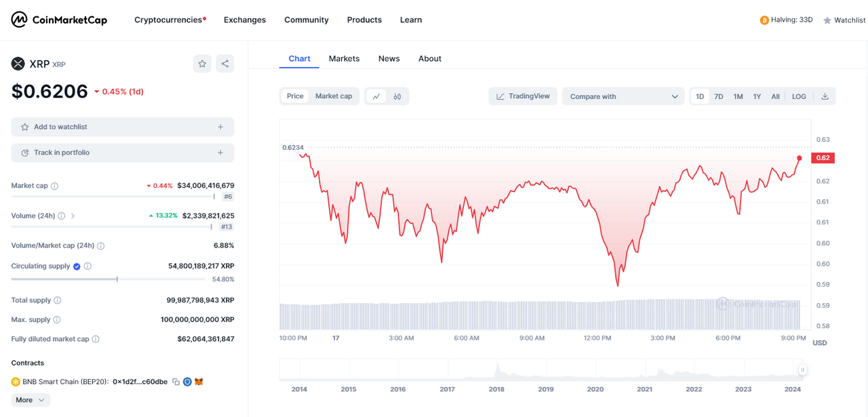The height and width of the screenshot is (417, 868).
Task: Click the timeline range handle near 2024
Action: (802, 370)
